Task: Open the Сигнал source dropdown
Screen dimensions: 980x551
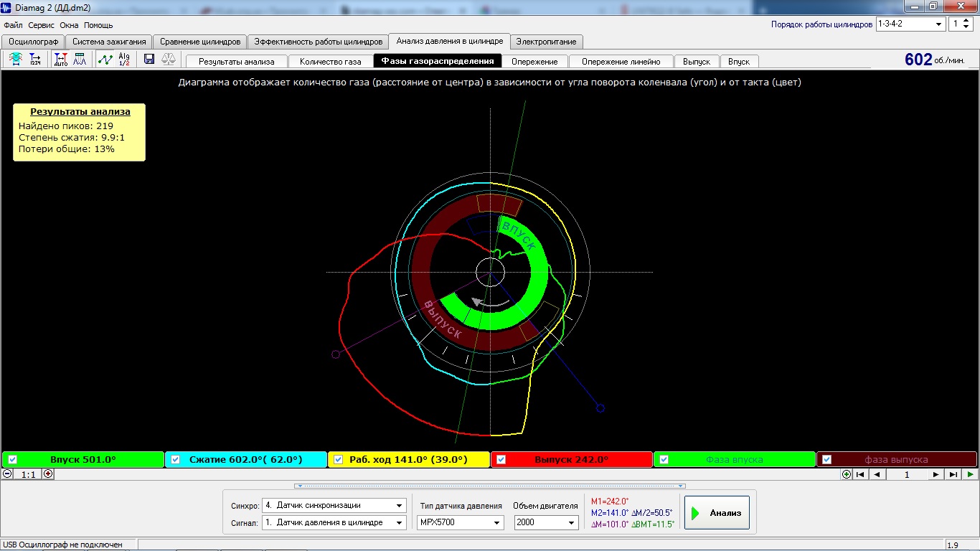Action: 334,522
